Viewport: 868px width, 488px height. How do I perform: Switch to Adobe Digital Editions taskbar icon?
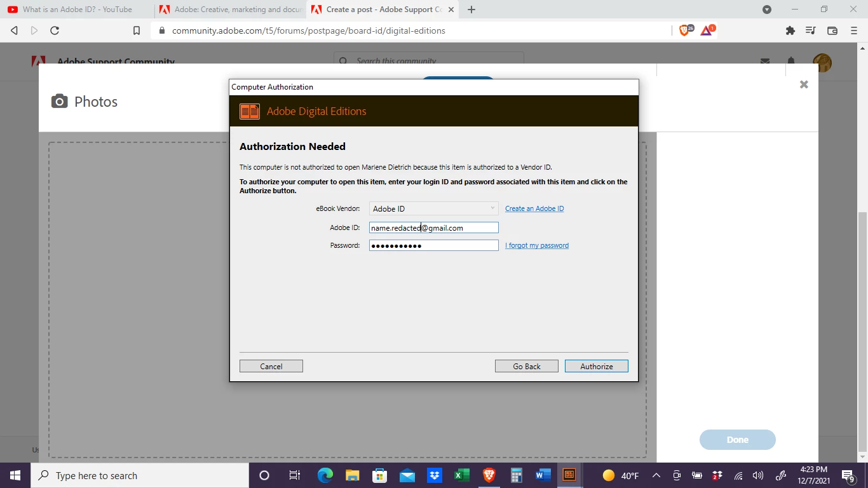coord(570,475)
